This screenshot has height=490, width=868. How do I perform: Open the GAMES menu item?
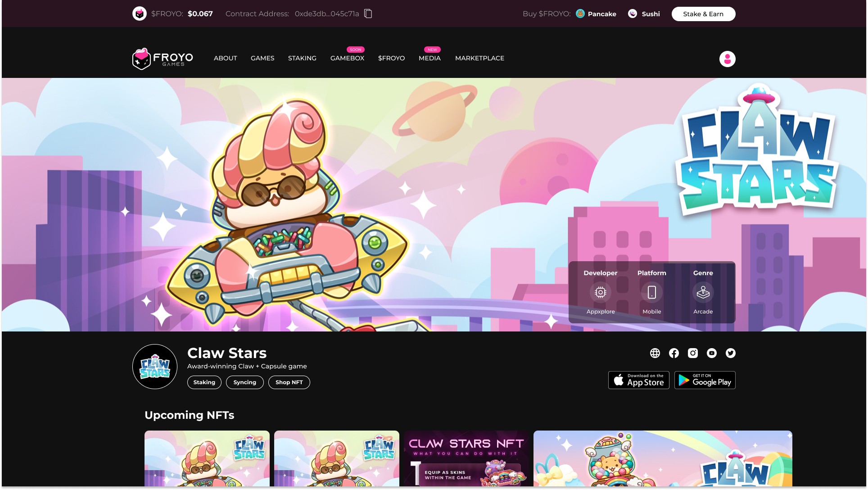[x=262, y=58]
